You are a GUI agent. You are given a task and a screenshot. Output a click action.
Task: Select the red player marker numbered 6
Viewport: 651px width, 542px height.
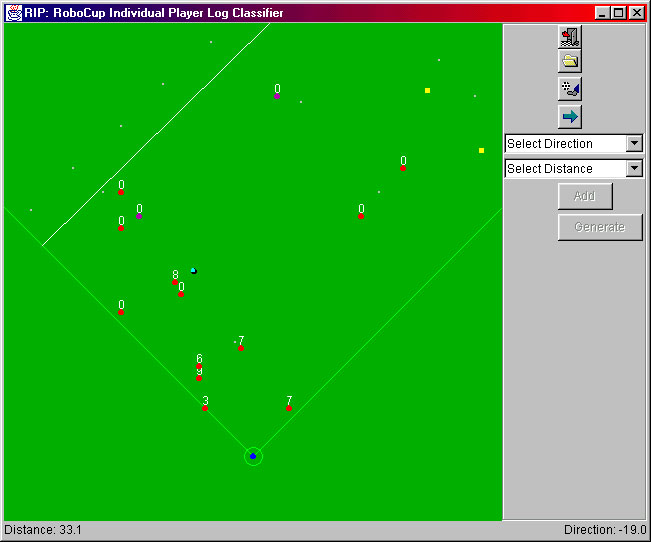[199, 366]
